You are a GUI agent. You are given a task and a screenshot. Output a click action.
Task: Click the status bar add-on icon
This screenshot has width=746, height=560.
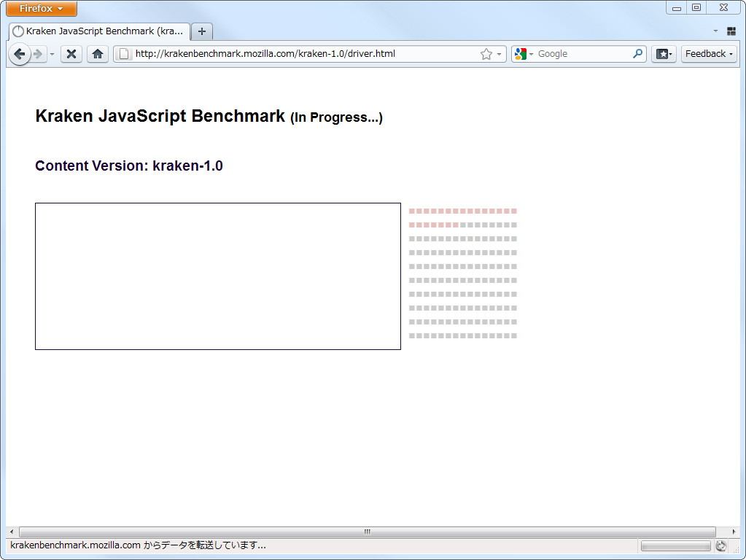click(x=721, y=545)
